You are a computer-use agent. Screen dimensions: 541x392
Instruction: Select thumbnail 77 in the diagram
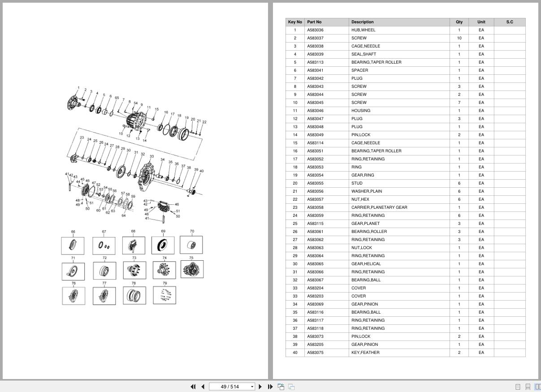(104, 296)
